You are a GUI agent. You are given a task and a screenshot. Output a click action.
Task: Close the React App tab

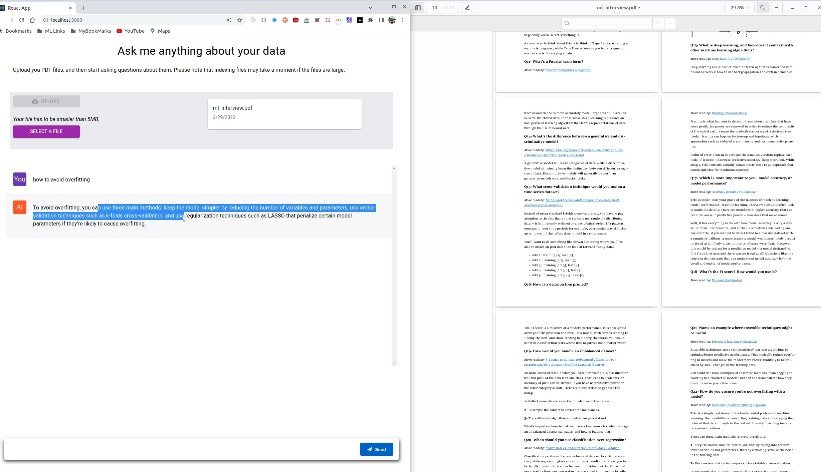click(x=70, y=8)
